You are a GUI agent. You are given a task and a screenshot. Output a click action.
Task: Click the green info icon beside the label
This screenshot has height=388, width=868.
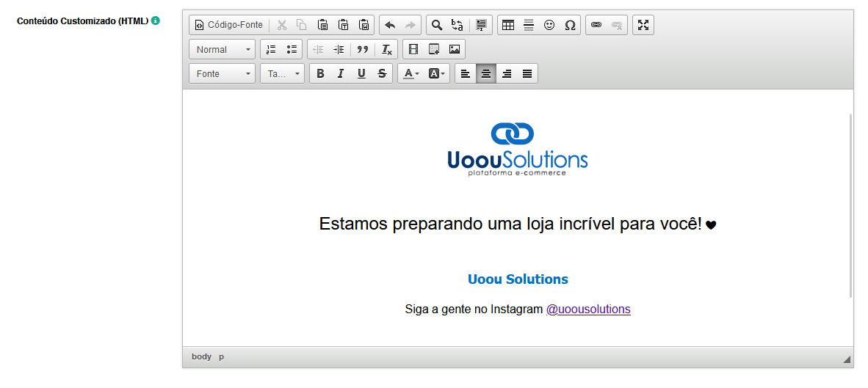[x=156, y=21]
